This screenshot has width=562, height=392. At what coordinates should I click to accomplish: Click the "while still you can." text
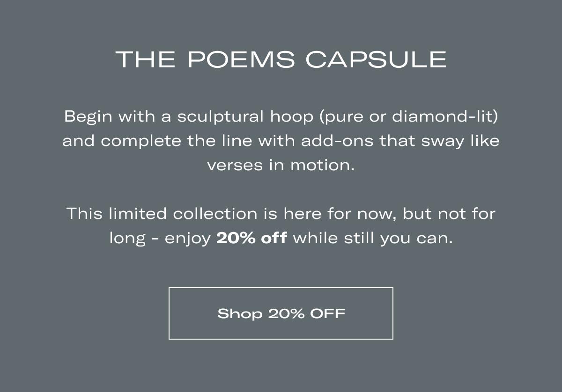click(x=373, y=238)
